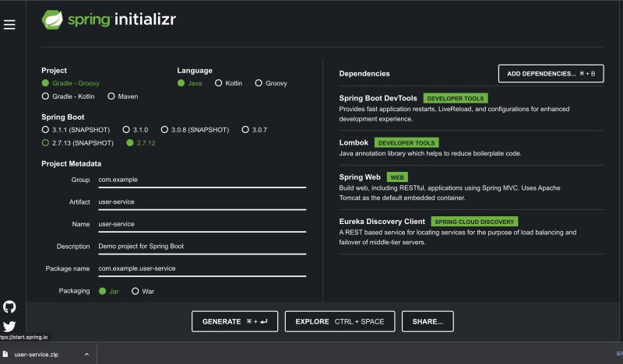Select the Maven project option
This screenshot has width=623, height=364.
point(123,96)
